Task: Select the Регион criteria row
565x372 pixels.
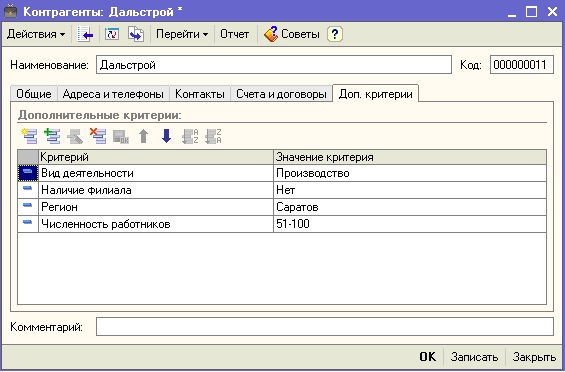Action: click(282, 207)
